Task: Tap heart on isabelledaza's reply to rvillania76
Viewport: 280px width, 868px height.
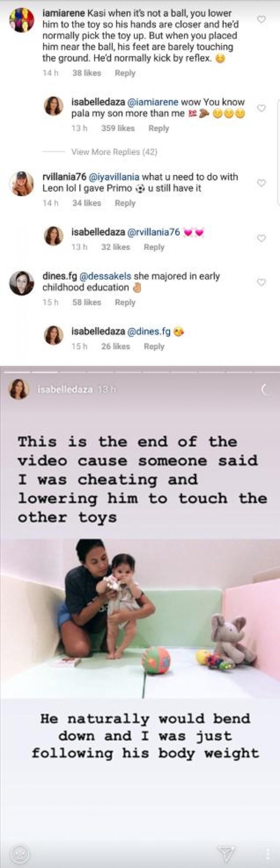Action: [x=261, y=238]
